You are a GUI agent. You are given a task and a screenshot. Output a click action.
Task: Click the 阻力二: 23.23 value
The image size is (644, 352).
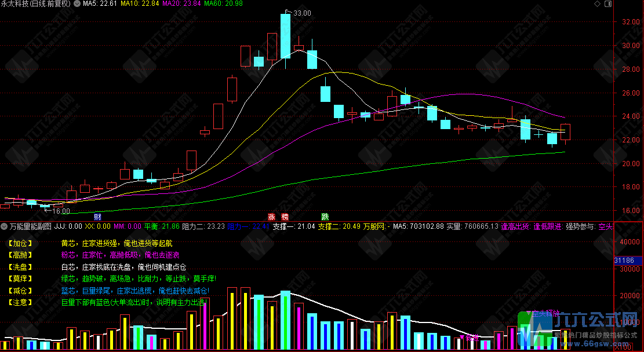click(203, 226)
